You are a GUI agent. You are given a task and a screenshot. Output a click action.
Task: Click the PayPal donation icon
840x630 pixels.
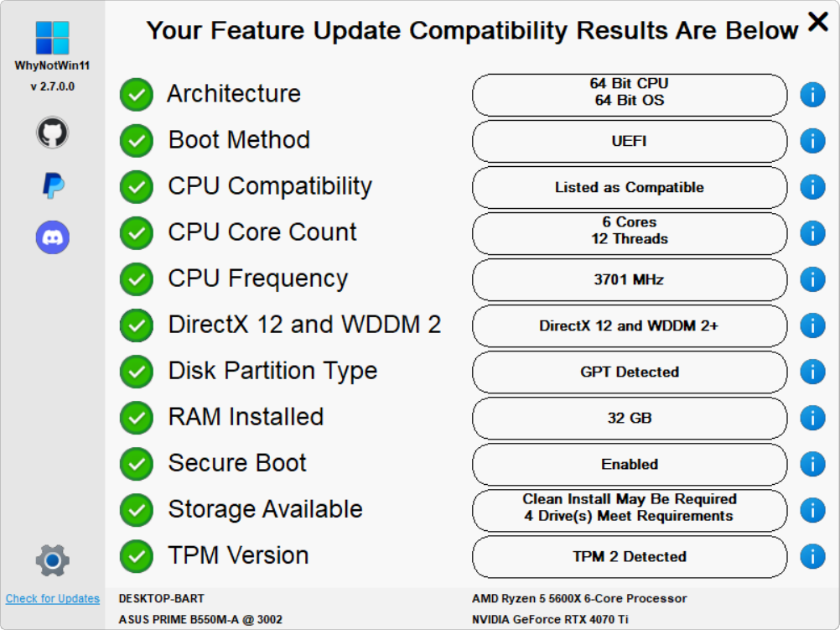53,185
